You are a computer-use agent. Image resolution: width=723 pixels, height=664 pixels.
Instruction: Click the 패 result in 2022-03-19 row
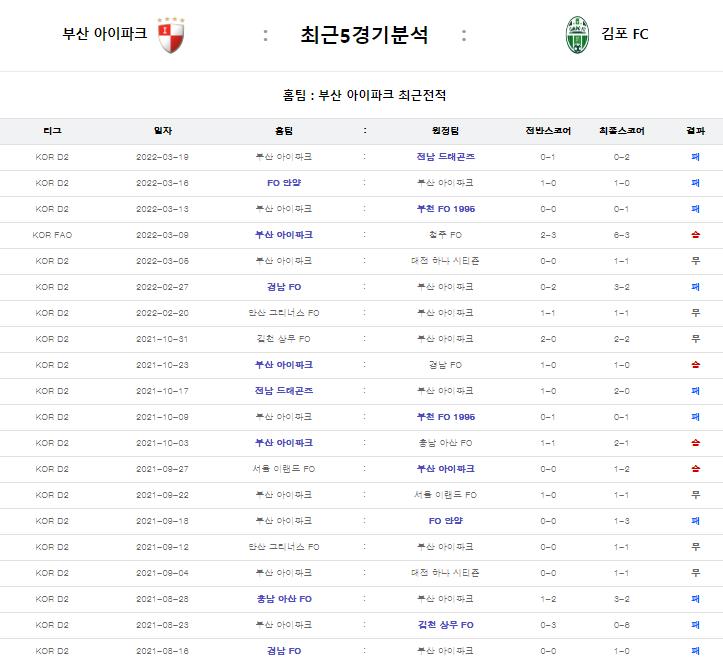tap(695, 157)
